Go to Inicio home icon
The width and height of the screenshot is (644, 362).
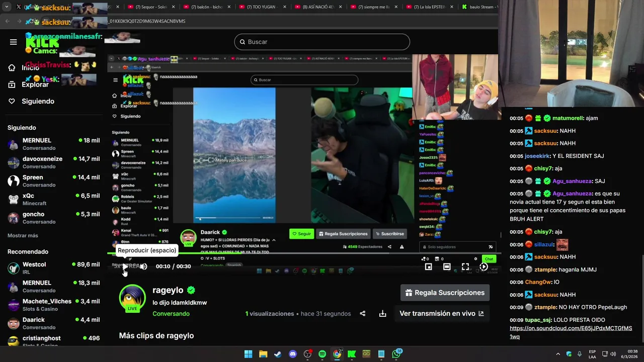tap(12, 68)
